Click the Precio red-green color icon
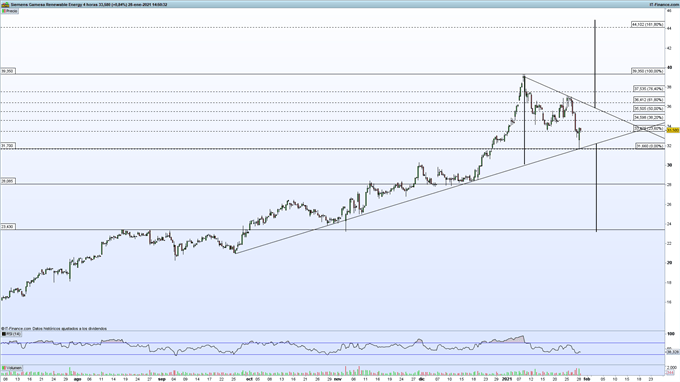 tap(4, 11)
